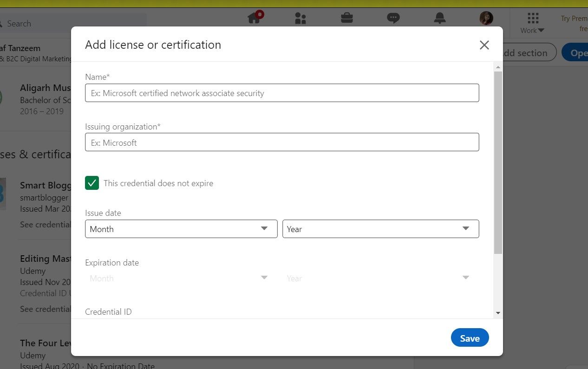The height and width of the screenshot is (369, 588).
Task: Click the Editing Mastery certification title
Action: point(46,259)
